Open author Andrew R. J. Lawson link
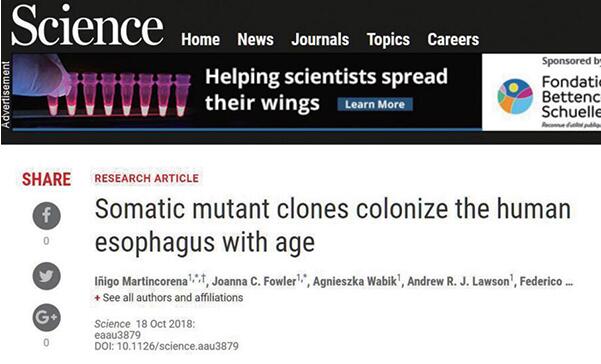 pos(458,282)
